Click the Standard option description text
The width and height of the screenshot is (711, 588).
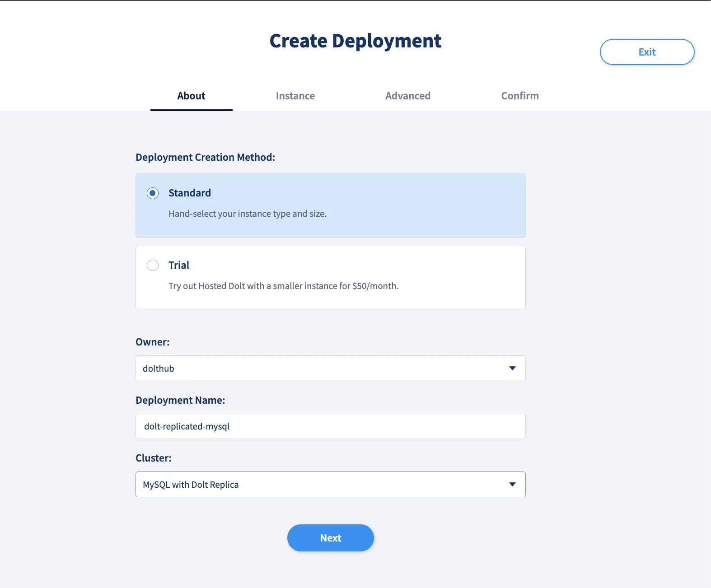[247, 214]
